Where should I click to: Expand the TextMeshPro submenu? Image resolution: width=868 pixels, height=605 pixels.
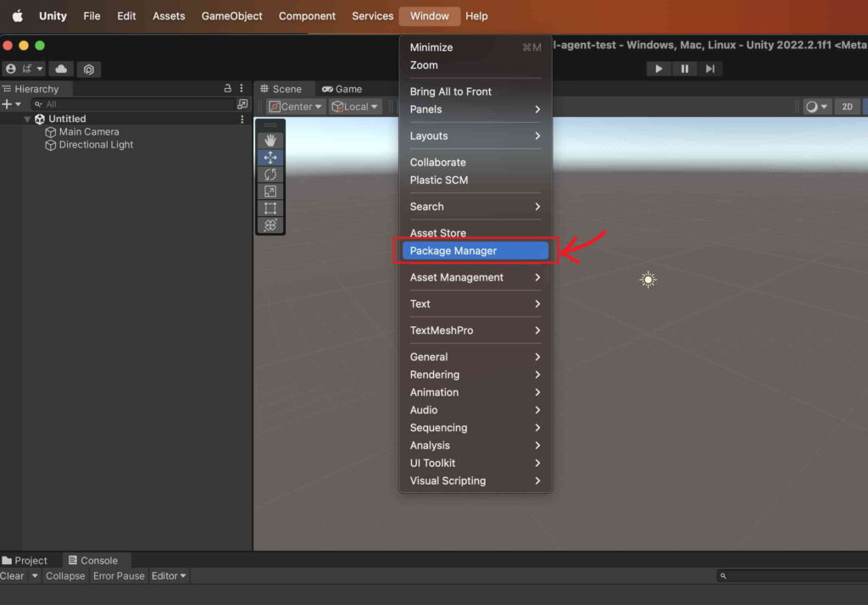[x=476, y=330]
